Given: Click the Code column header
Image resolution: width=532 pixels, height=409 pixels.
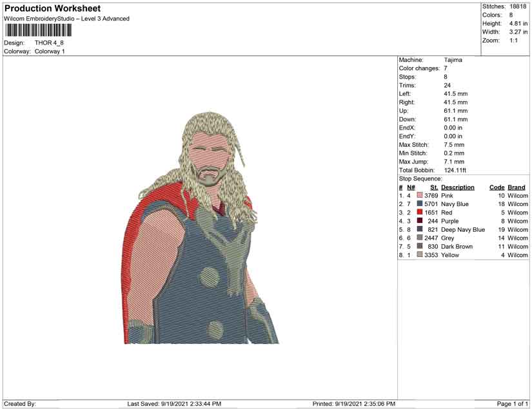Looking at the screenshot, I should tap(497, 187).
